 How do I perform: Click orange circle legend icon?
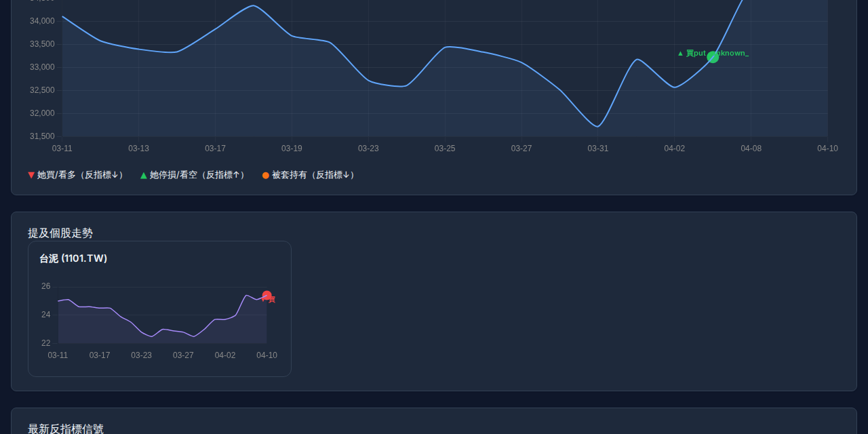click(x=266, y=175)
